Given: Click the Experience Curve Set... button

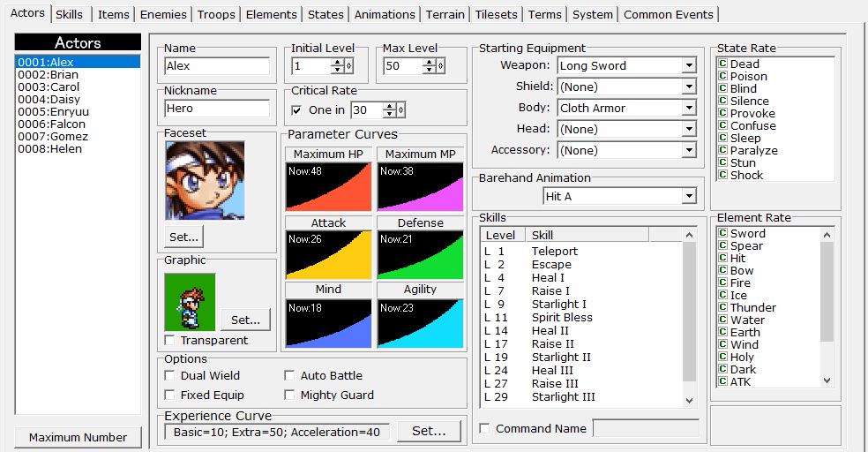Looking at the screenshot, I should [x=429, y=431].
